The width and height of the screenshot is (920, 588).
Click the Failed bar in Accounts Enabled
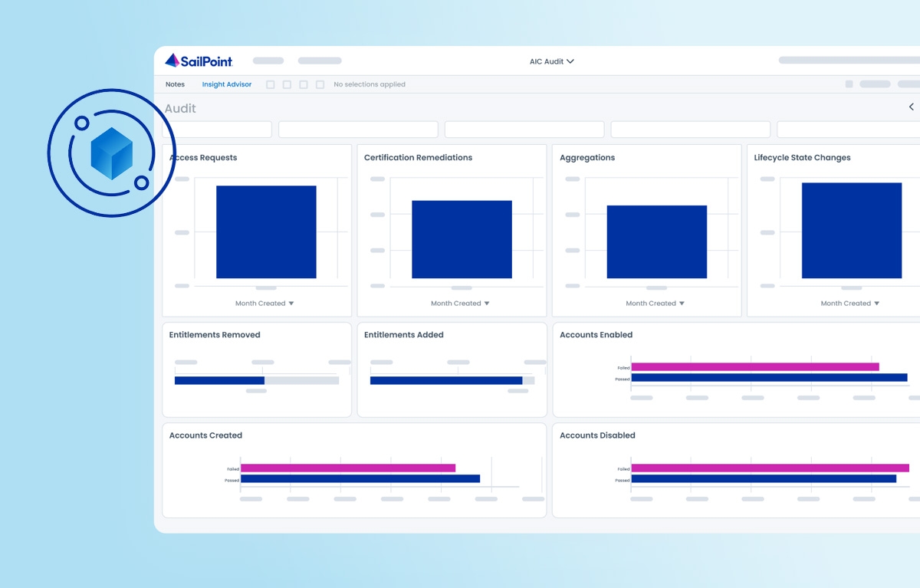(755, 366)
